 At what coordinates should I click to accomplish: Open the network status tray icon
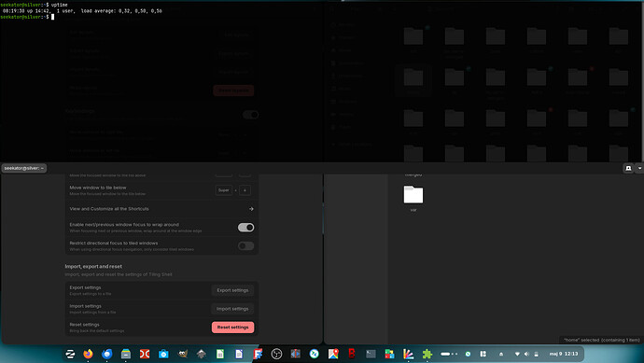[x=517, y=354]
